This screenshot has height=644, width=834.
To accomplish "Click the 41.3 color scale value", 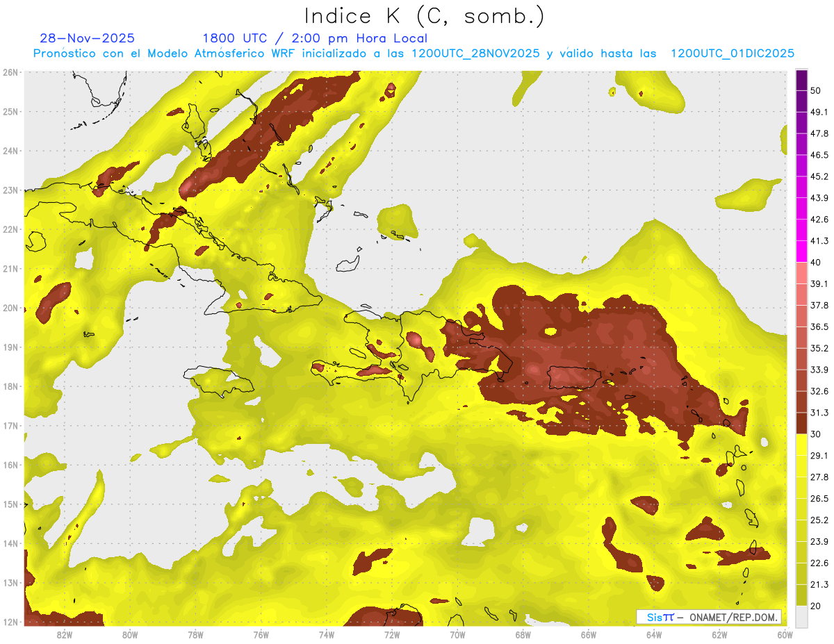I will tap(819, 241).
